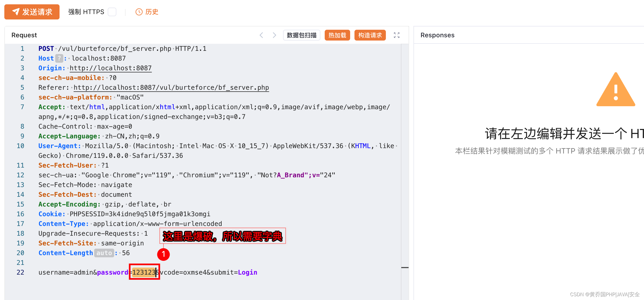644x300 pixels.
Task: Go to previous request with left chevron
Action: (261, 35)
